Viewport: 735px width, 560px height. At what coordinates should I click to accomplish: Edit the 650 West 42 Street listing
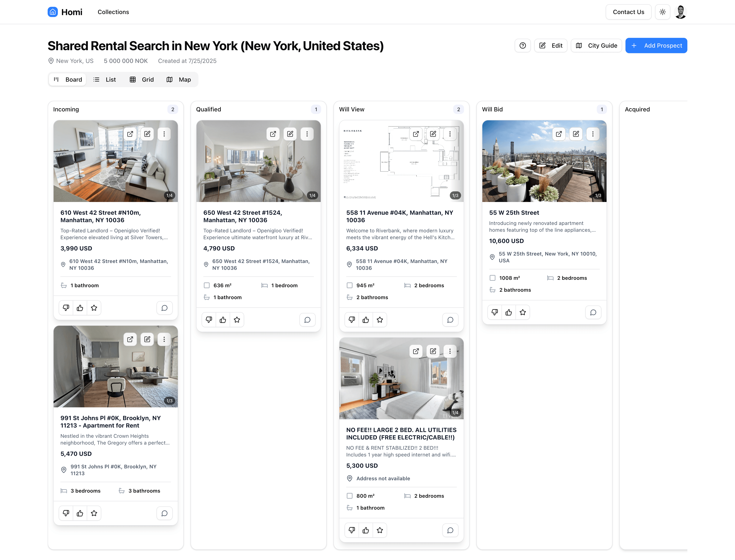[290, 134]
